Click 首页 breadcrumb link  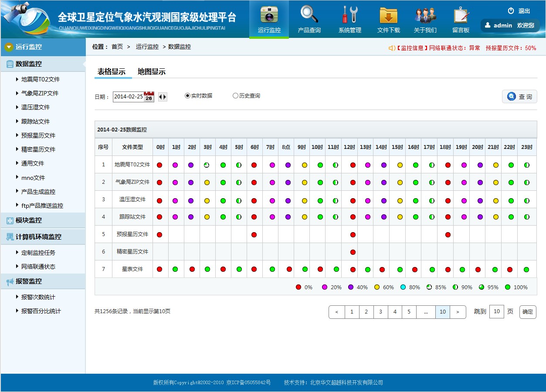(x=117, y=47)
